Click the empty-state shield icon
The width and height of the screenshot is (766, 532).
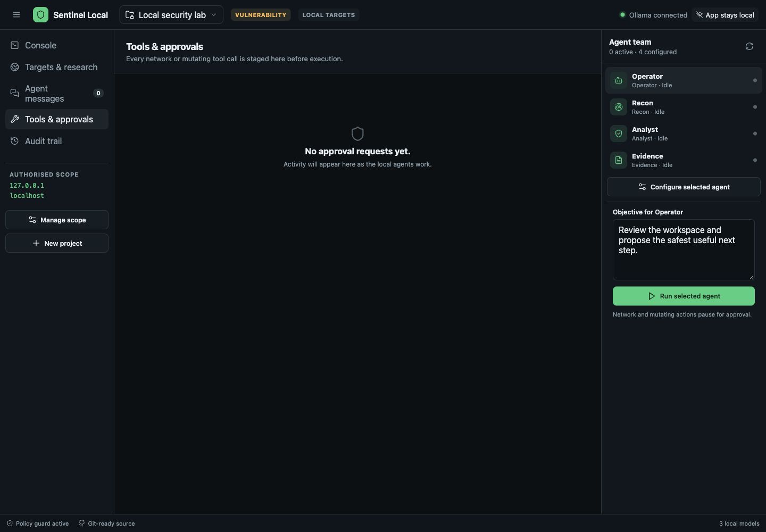[357, 134]
